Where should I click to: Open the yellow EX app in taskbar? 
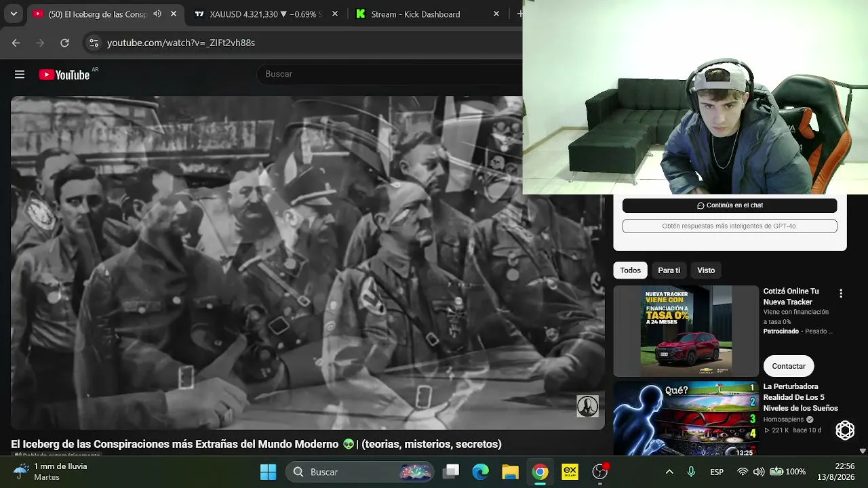point(570,472)
